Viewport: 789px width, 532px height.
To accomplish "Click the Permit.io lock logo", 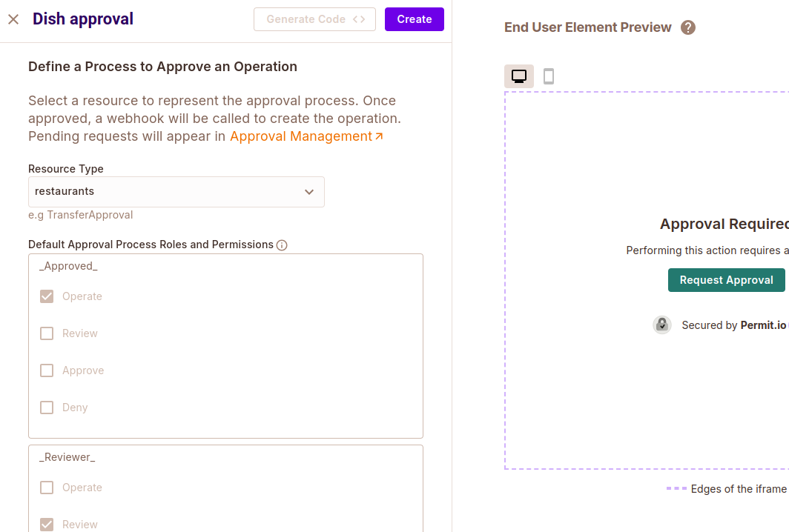I will tap(662, 325).
